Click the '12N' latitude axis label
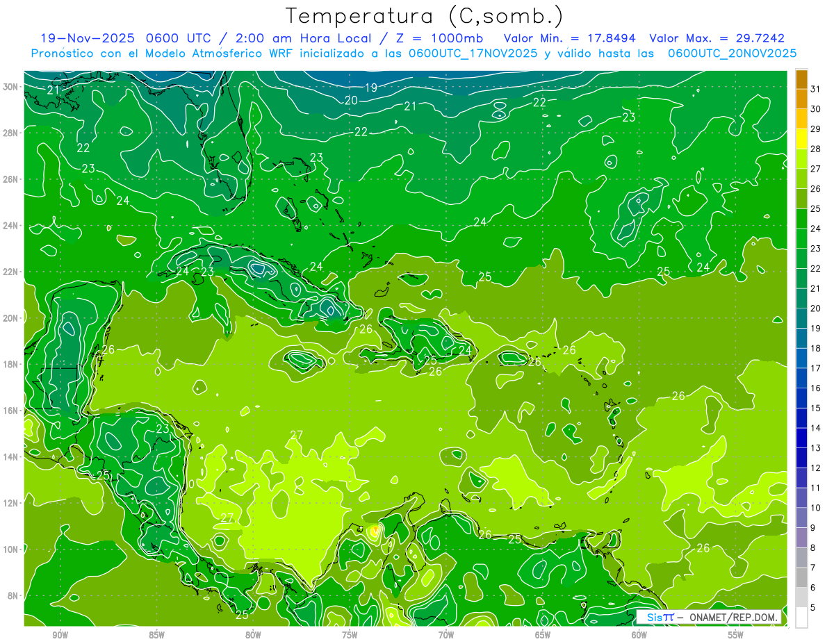The image size is (834, 644). click(11, 503)
